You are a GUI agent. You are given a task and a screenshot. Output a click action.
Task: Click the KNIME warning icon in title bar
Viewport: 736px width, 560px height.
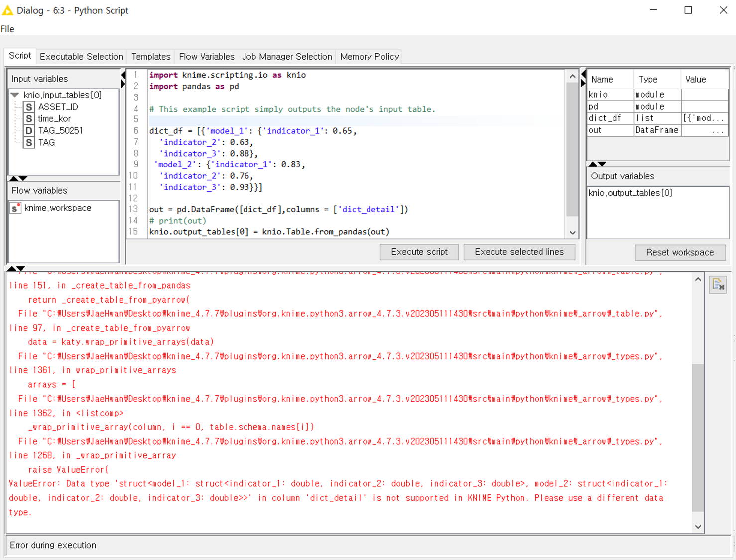click(x=7, y=10)
